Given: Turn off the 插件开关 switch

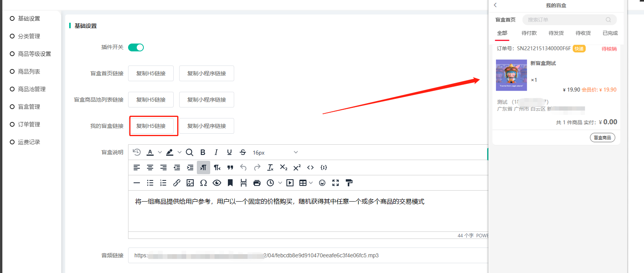Looking at the screenshot, I should [136, 47].
